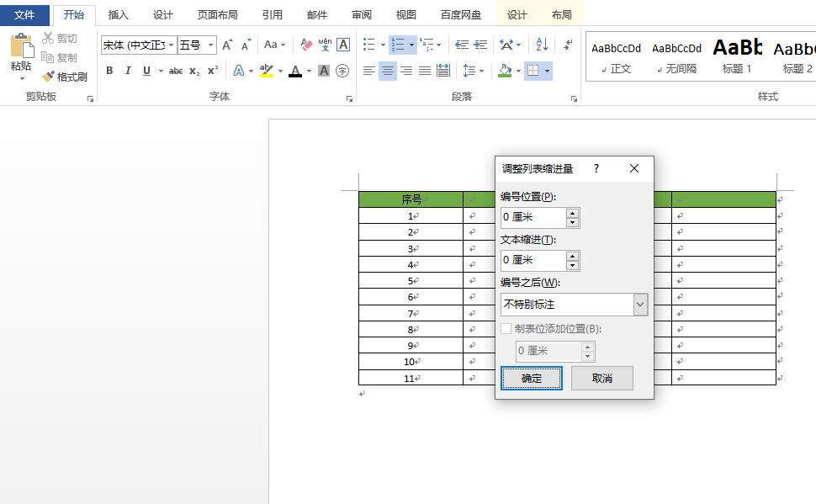Toggle the subscript X₂ button

[x=194, y=72]
